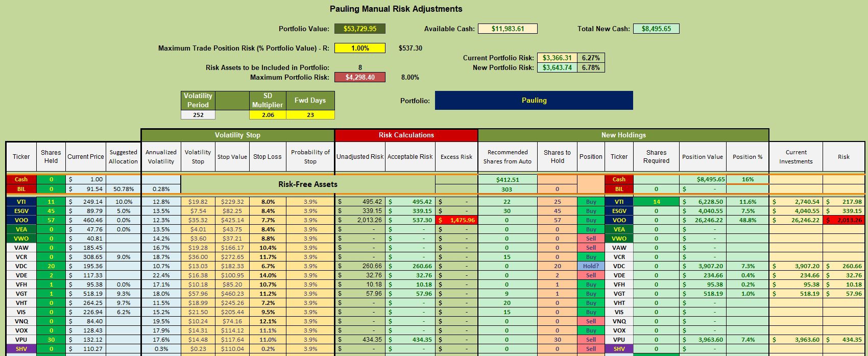Click the Shares Held column header
The width and height of the screenshot is (868, 356).
click(51, 157)
